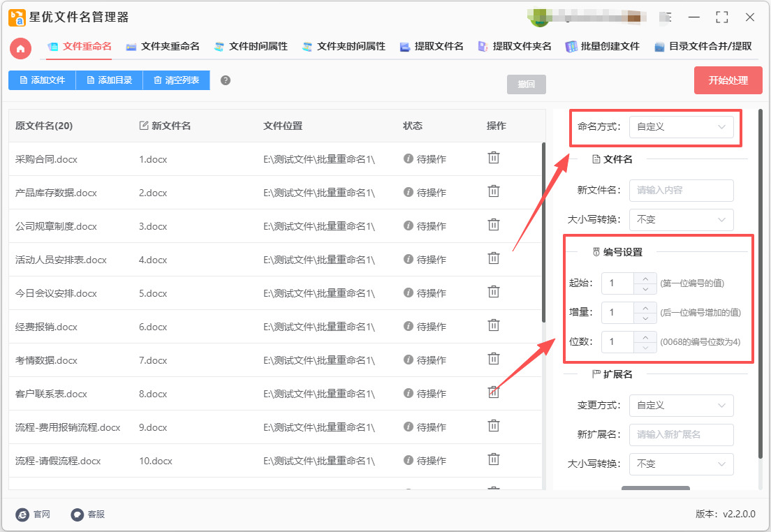Click new name 5.docx cell

tap(153, 293)
